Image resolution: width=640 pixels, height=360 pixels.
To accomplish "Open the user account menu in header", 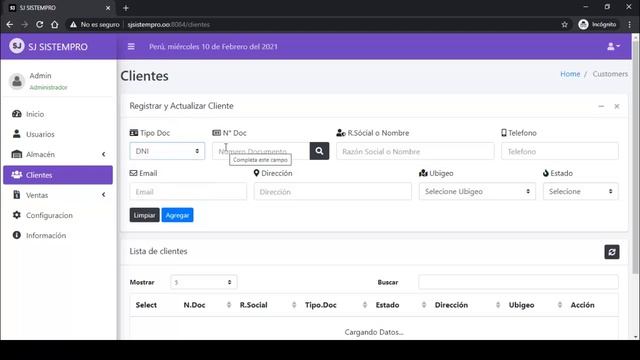I will [613, 47].
